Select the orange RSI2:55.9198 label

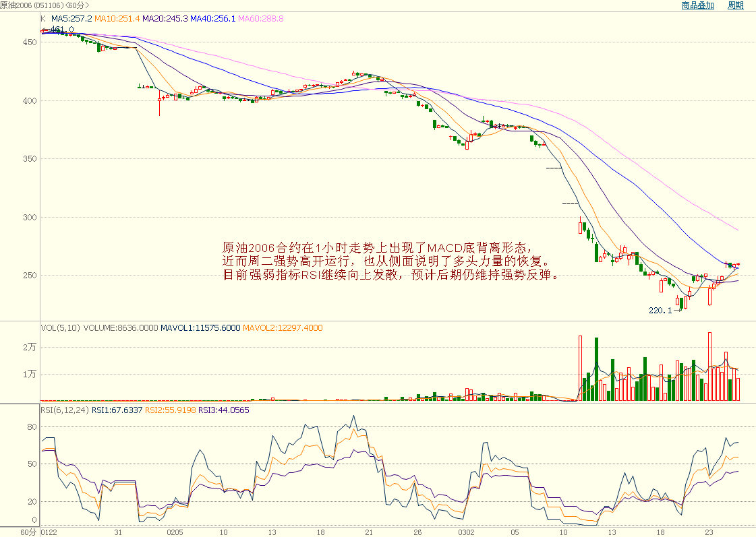172,409
